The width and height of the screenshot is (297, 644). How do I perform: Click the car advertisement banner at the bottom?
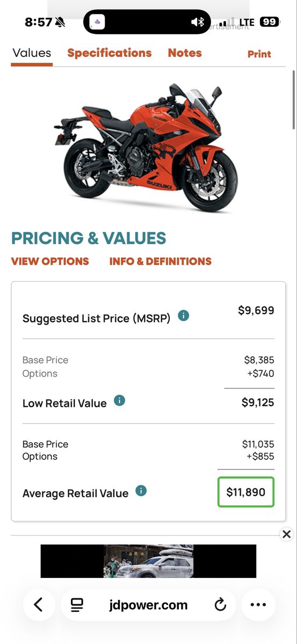[148, 561]
